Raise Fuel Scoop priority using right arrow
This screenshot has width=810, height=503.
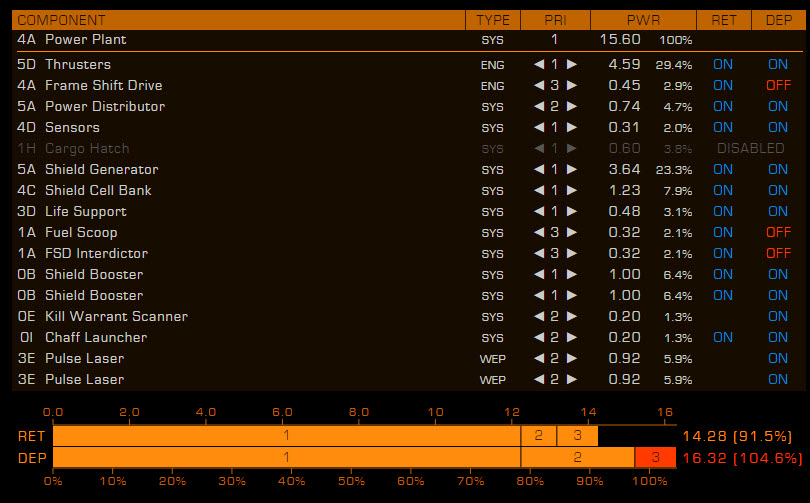tap(571, 232)
